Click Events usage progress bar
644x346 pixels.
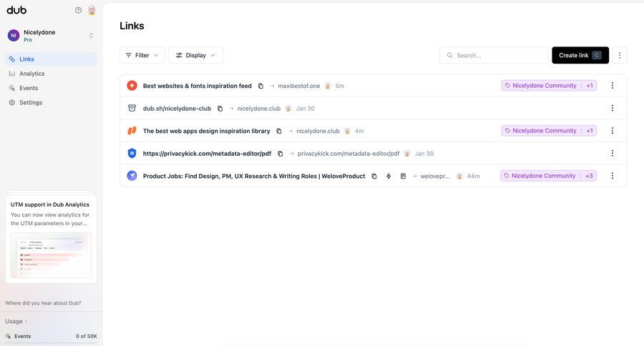click(x=51, y=342)
